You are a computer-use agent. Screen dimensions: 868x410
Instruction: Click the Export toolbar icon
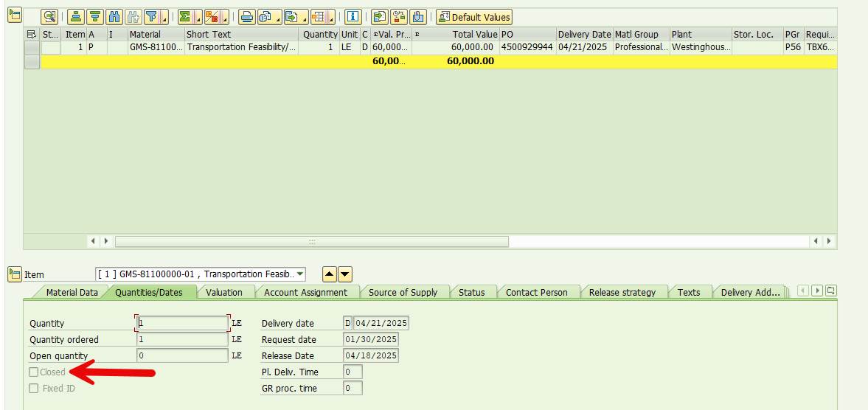coord(291,17)
